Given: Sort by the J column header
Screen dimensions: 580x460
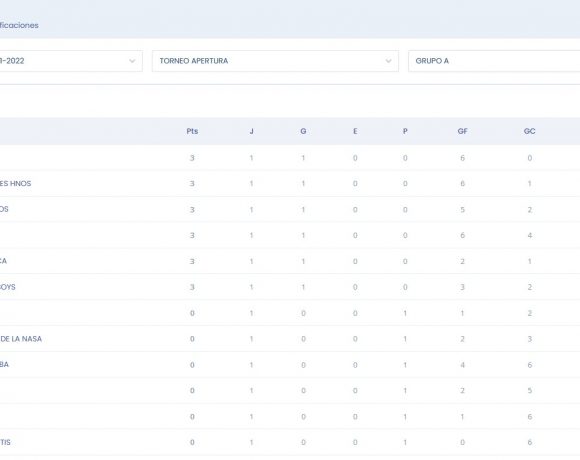Looking at the screenshot, I should [252, 131].
